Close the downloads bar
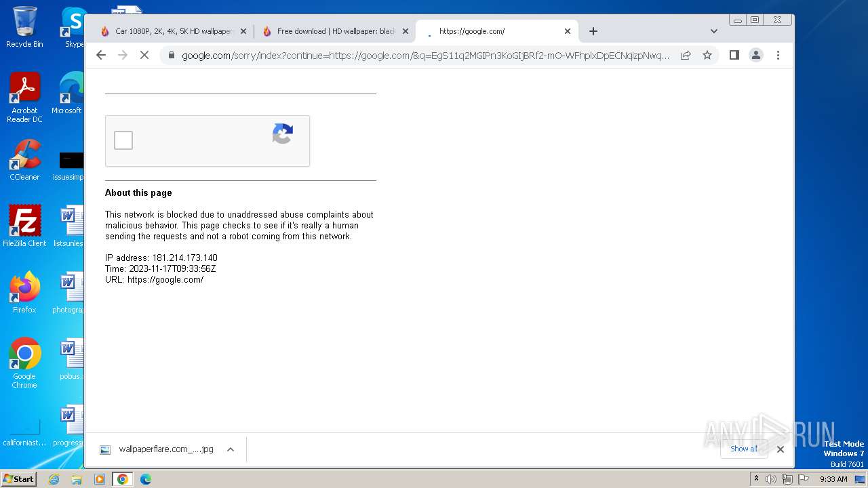The image size is (868, 488). (781, 449)
